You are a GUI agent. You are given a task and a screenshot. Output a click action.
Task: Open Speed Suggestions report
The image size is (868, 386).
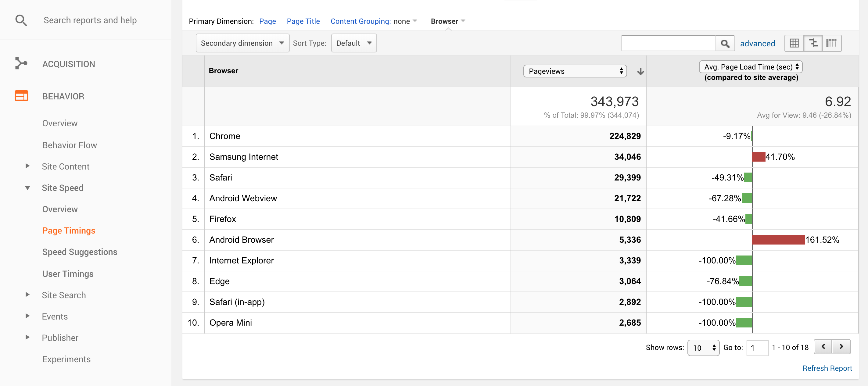(80, 252)
